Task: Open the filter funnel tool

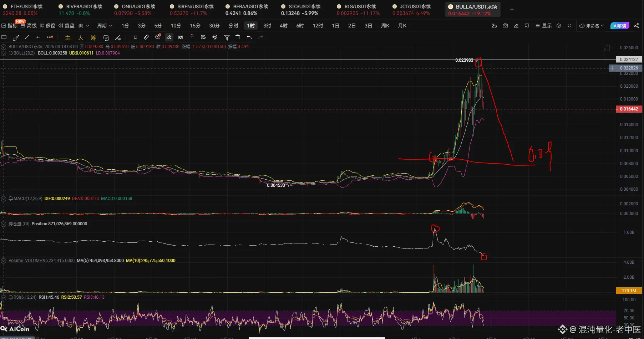Action: point(227,37)
